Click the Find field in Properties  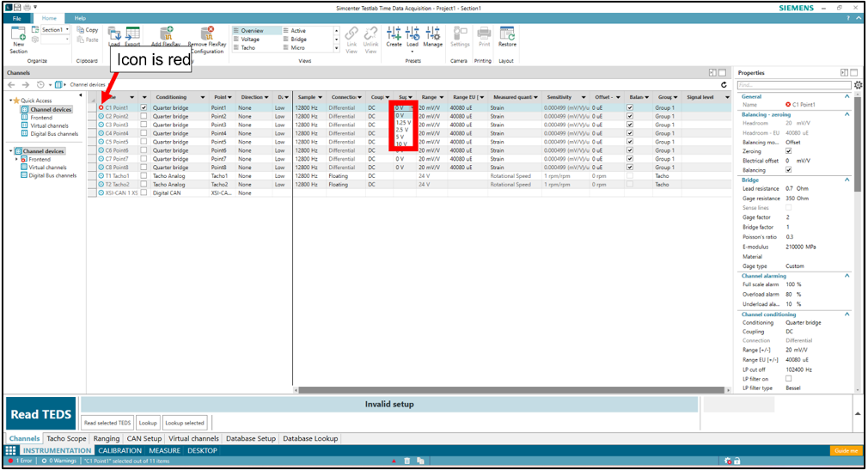pos(794,85)
